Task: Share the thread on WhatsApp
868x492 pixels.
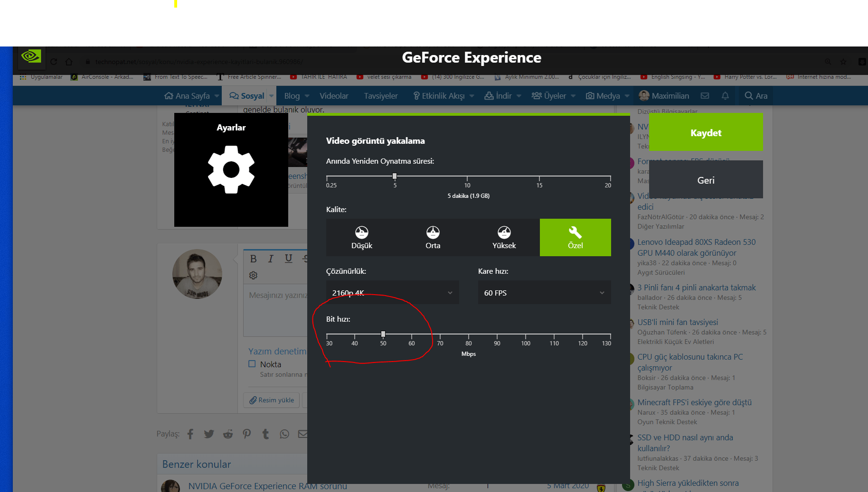Action: [x=284, y=434]
